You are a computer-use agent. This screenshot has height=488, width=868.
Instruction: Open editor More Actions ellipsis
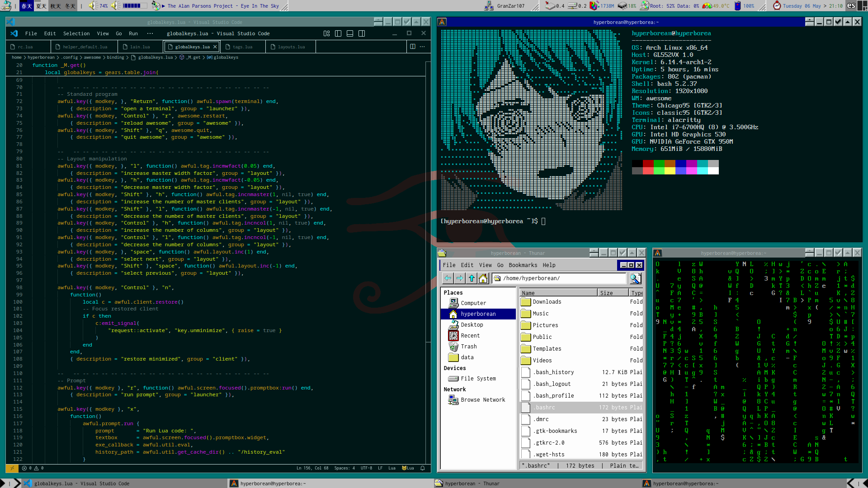tap(422, 47)
